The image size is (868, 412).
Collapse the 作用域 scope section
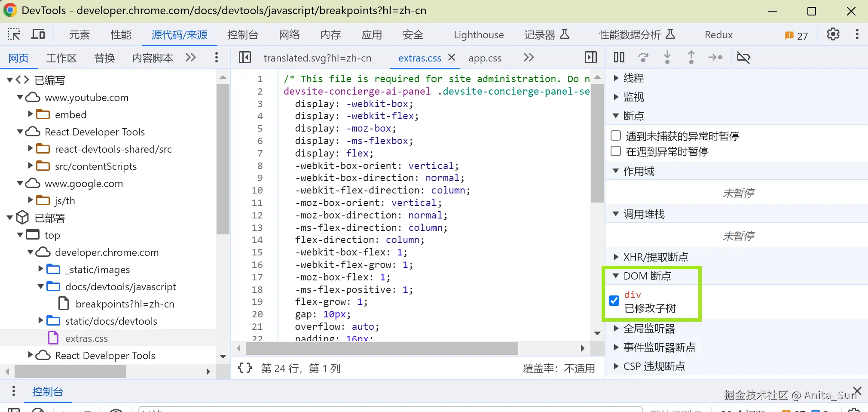click(616, 171)
